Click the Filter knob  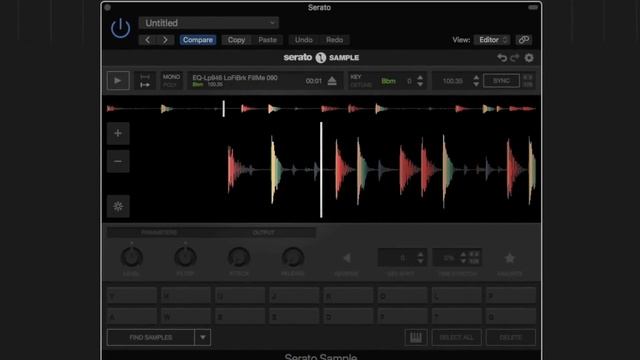[185, 257]
